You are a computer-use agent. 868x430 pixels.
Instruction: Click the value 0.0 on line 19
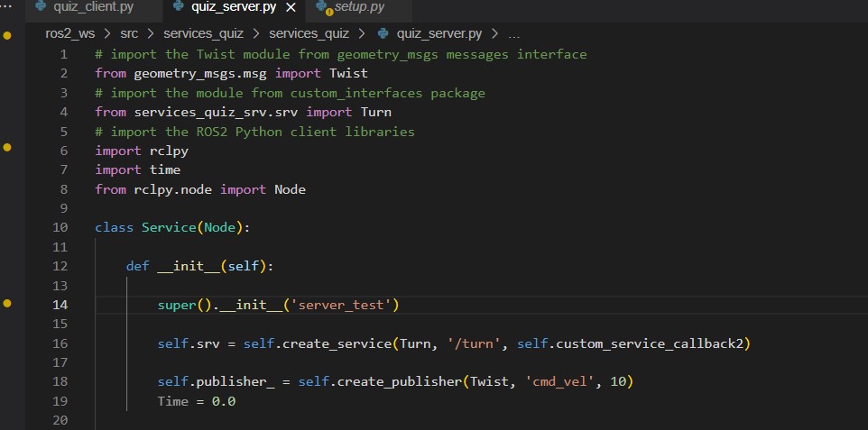point(224,400)
